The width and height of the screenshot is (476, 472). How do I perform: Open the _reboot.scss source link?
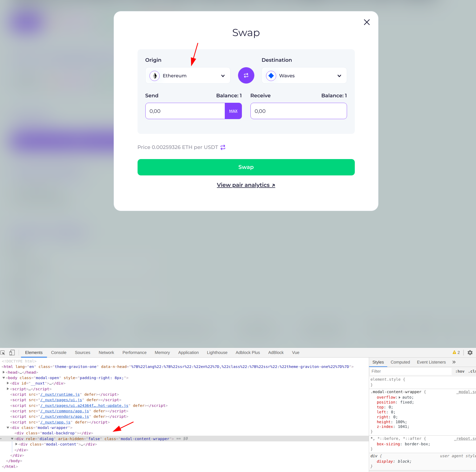[x=465, y=439]
